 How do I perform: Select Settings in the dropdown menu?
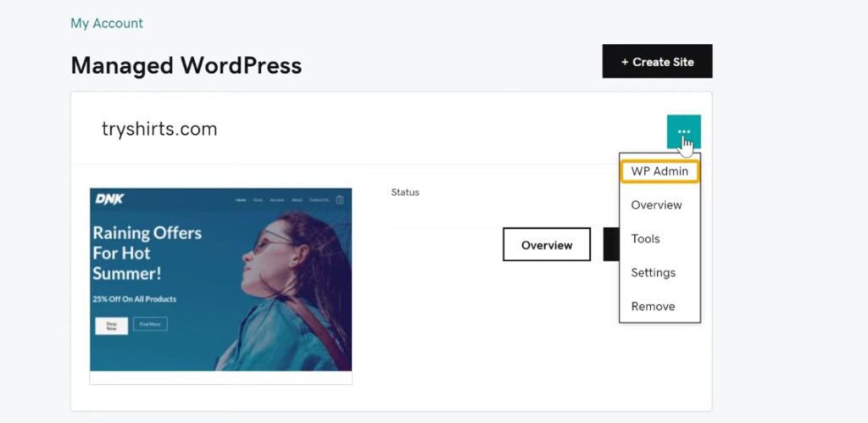[653, 273]
